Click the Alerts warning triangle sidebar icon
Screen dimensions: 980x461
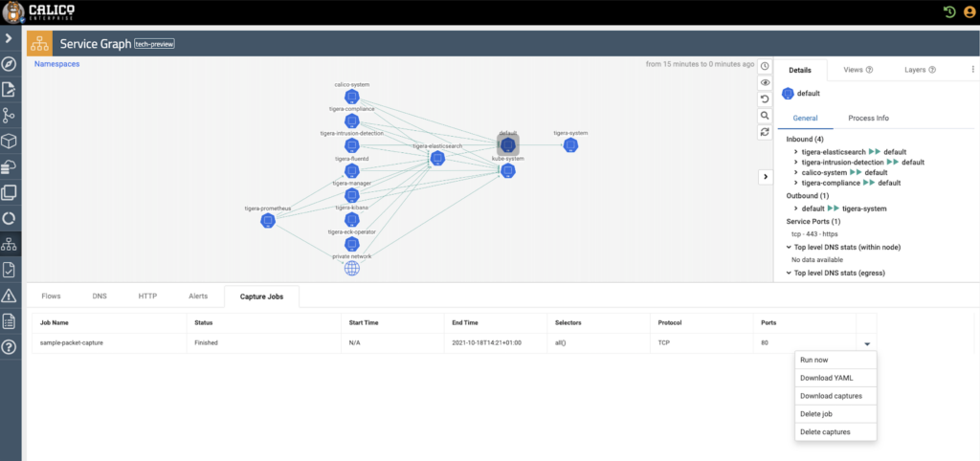[9, 296]
